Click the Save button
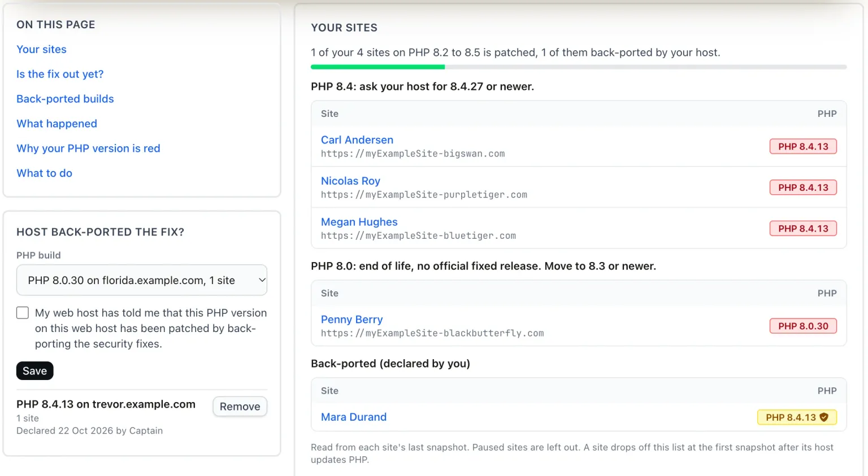Screen dimensions: 868x476 pyautogui.click(x=35, y=371)
